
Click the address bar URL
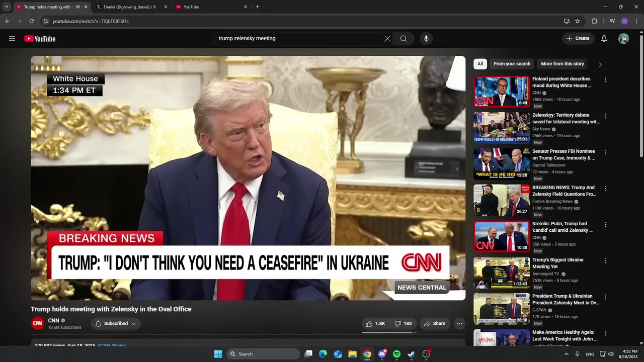point(91,21)
